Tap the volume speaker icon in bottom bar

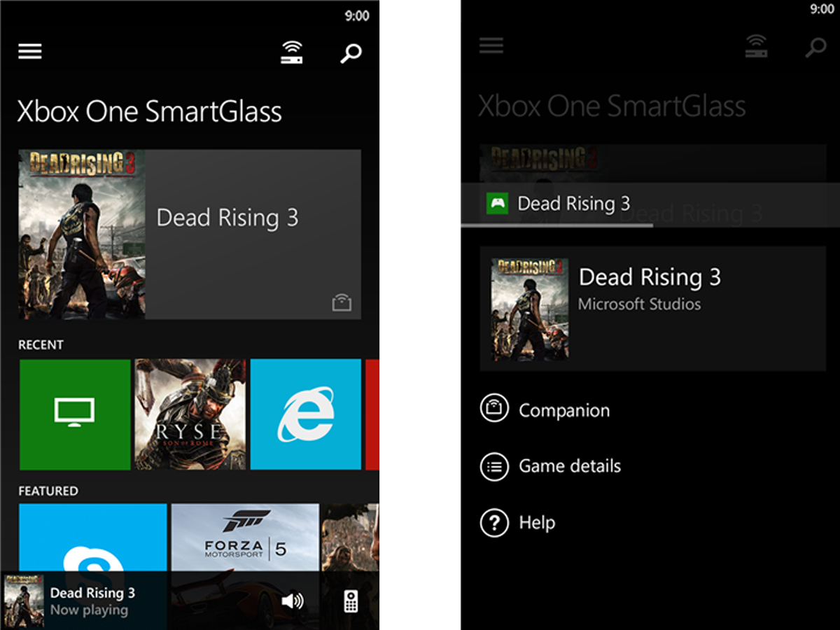coord(293,601)
